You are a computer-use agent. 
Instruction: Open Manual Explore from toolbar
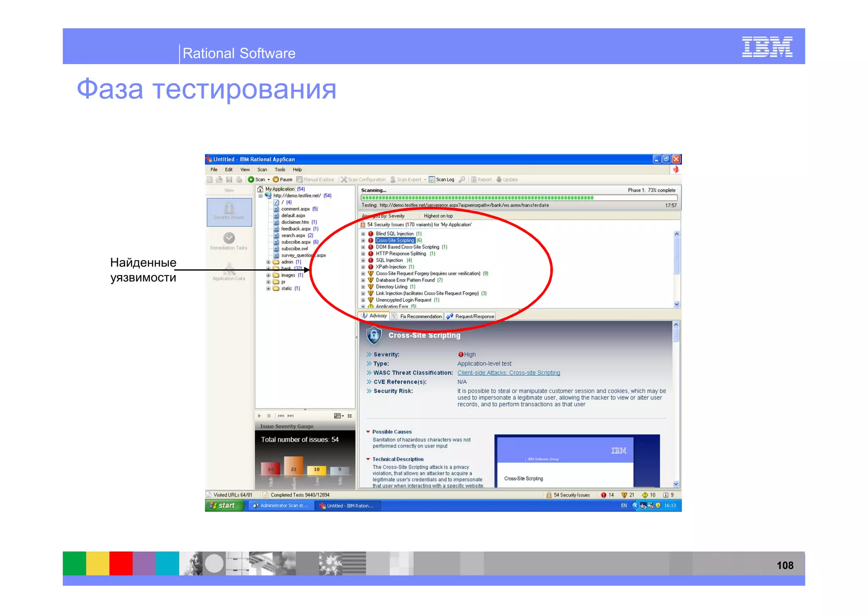point(315,179)
